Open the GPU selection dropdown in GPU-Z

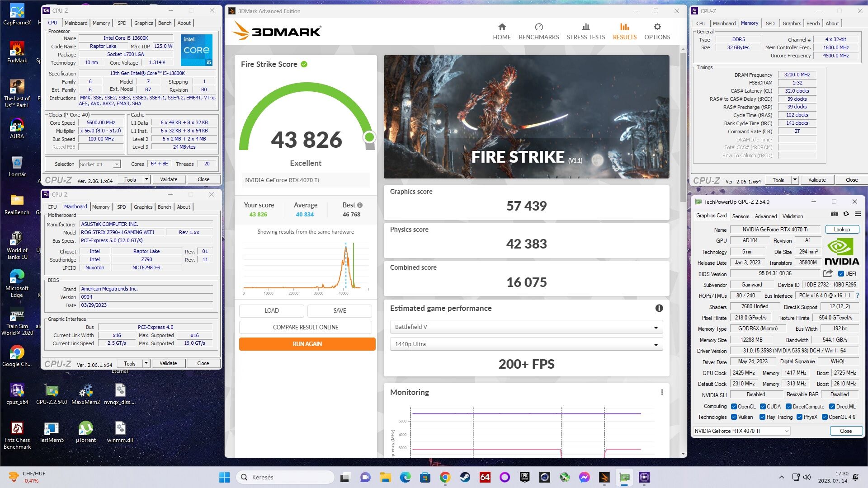click(741, 431)
